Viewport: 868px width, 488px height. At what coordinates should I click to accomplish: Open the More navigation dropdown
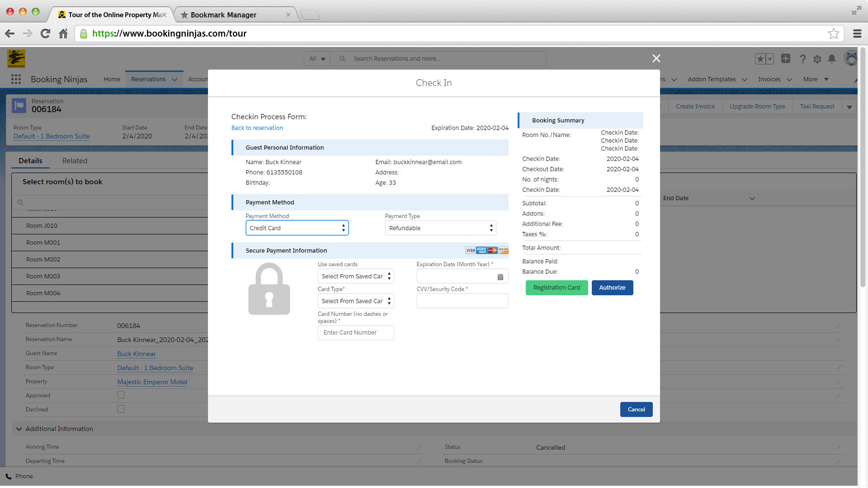[x=816, y=79]
